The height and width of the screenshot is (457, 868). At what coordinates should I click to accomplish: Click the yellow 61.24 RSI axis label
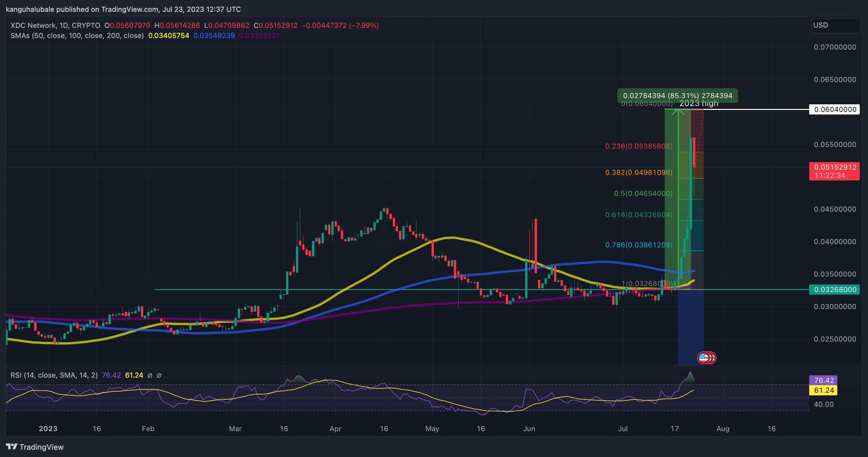823,390
